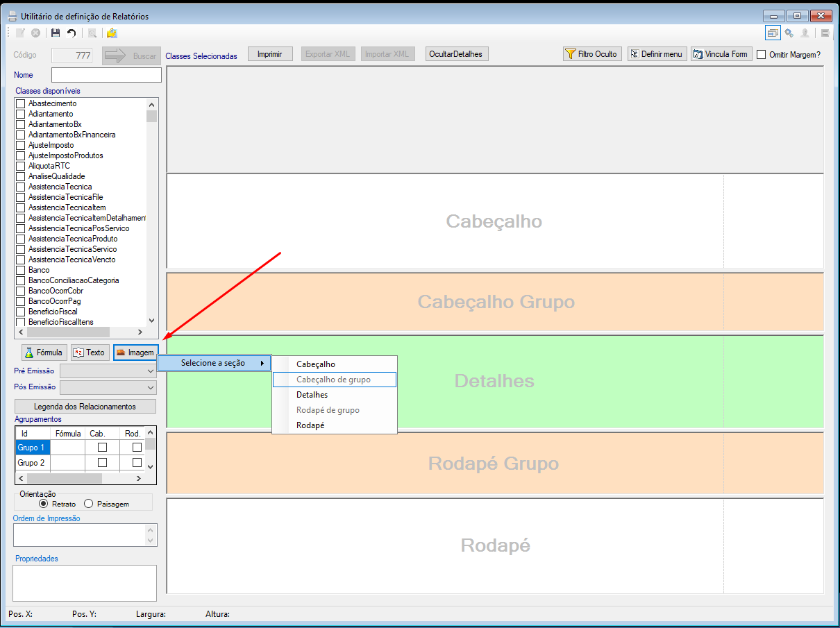This screenshot has height=628, width=840.
Task: Toggle Grupo 2 Cab. checkbox
Action: coord(102,463)
